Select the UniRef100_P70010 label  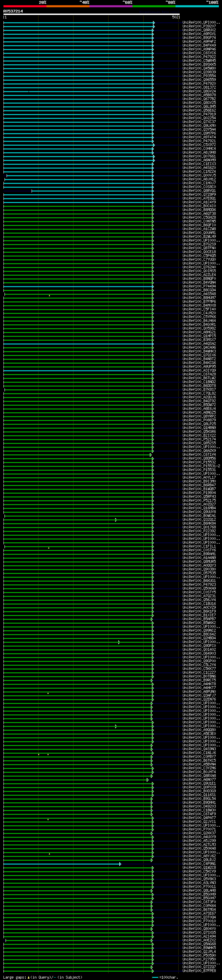(199, 921)
